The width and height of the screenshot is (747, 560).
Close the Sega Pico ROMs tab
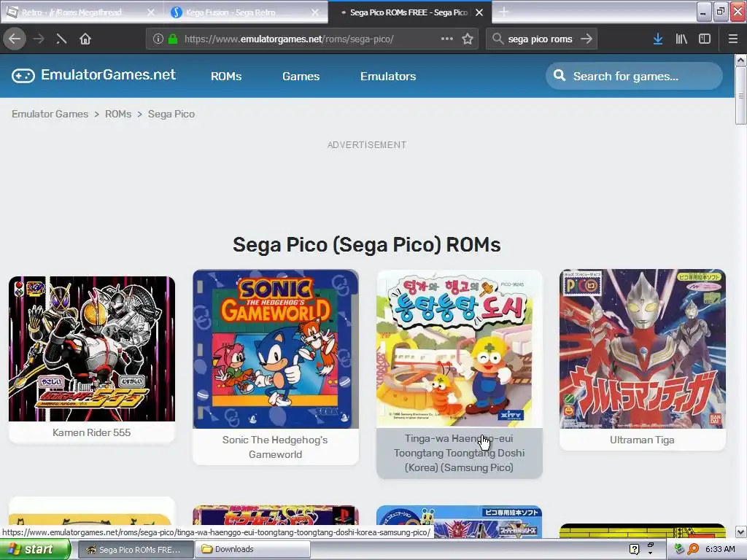[x=479, y=12]
